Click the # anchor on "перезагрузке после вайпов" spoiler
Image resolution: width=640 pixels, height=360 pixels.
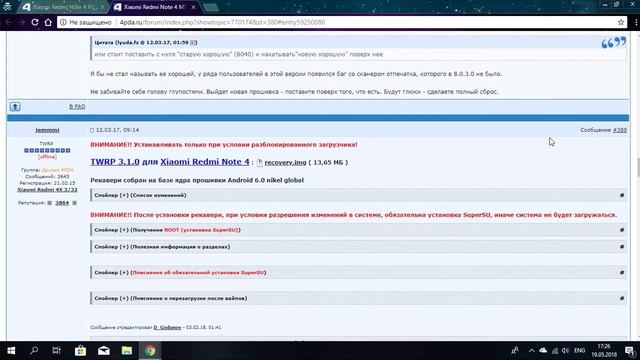(622, 298)
